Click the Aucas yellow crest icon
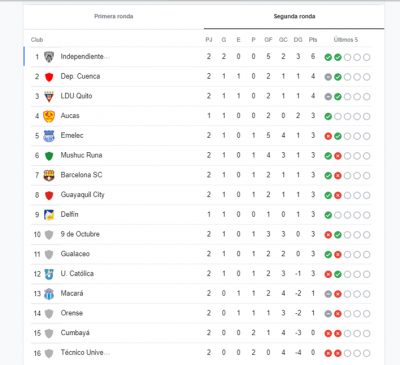Screen dimensions: 400x365 coord(49,116)
